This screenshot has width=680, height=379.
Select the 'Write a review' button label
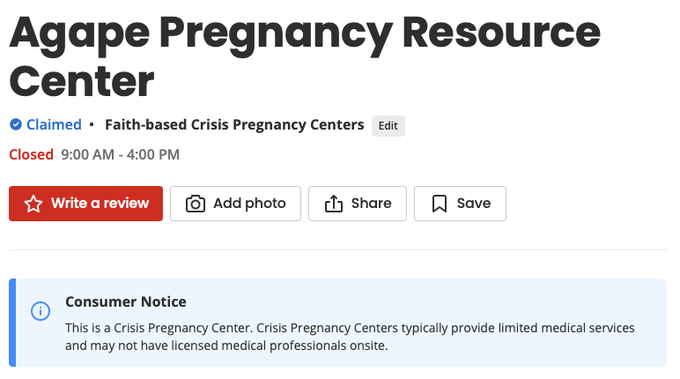click(x=100, y=203)
